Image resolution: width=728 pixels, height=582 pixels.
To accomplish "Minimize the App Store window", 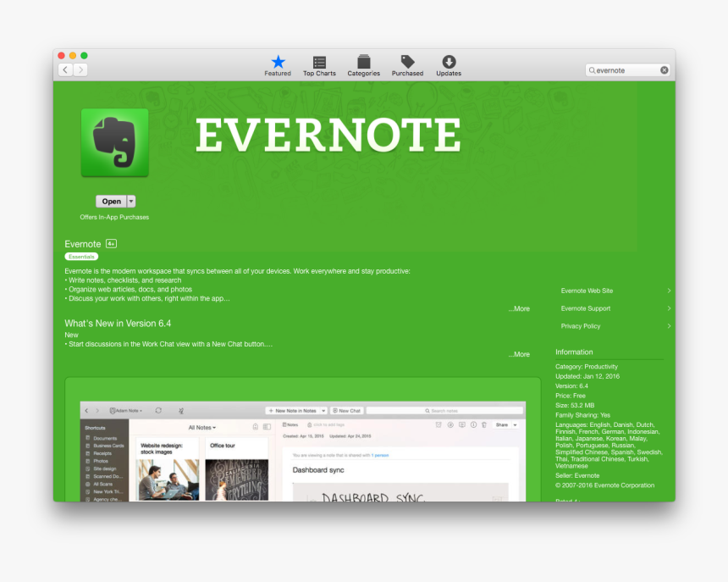I will 73,55.
